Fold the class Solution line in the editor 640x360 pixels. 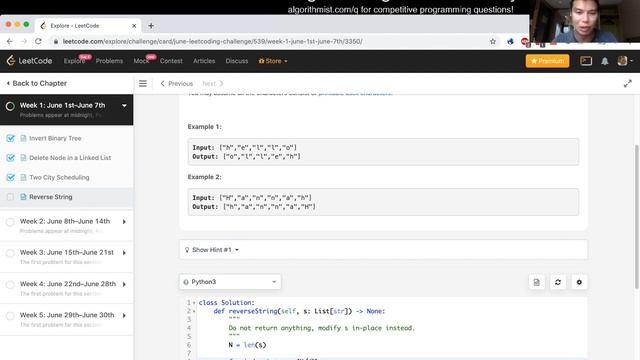pyautogui.click(x=194, y=303)
